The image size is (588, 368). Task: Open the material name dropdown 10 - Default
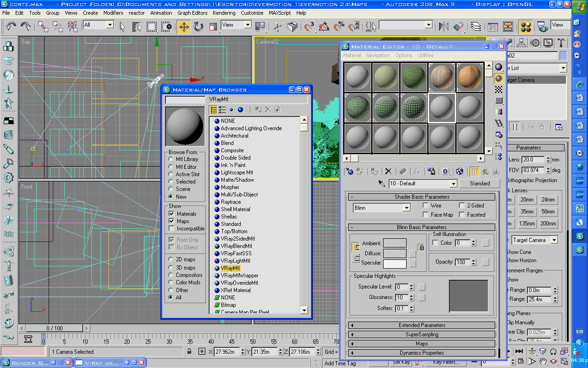click(453, 184)
